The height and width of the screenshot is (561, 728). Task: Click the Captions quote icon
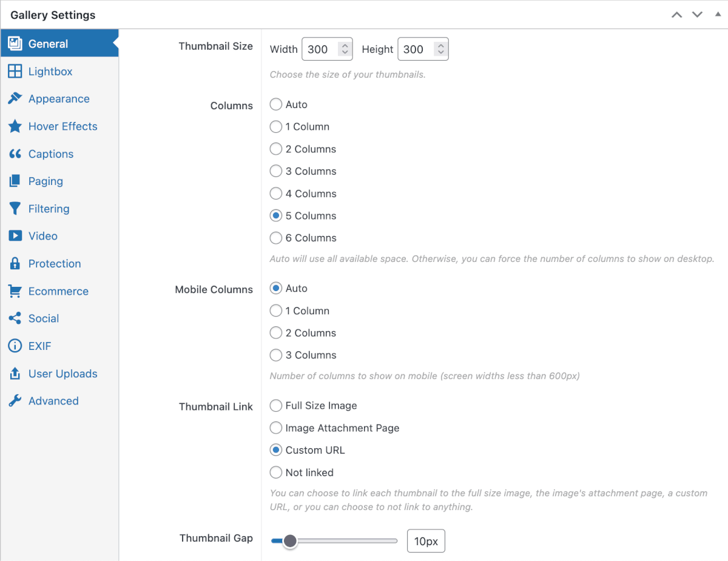[15, 154]
